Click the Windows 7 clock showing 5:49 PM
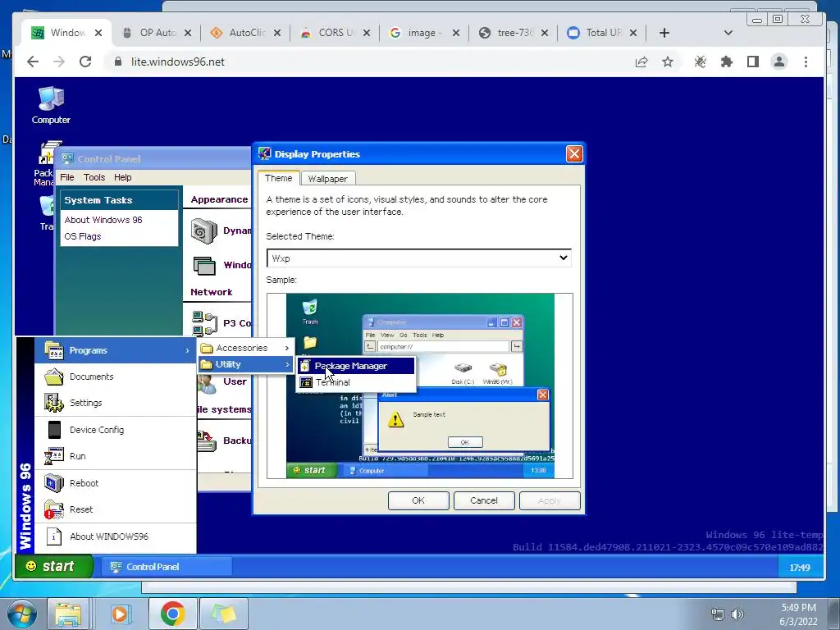Image resolution: width=840 pixels, height=630 pixels. pyautogui.click(x=798, y=614)
